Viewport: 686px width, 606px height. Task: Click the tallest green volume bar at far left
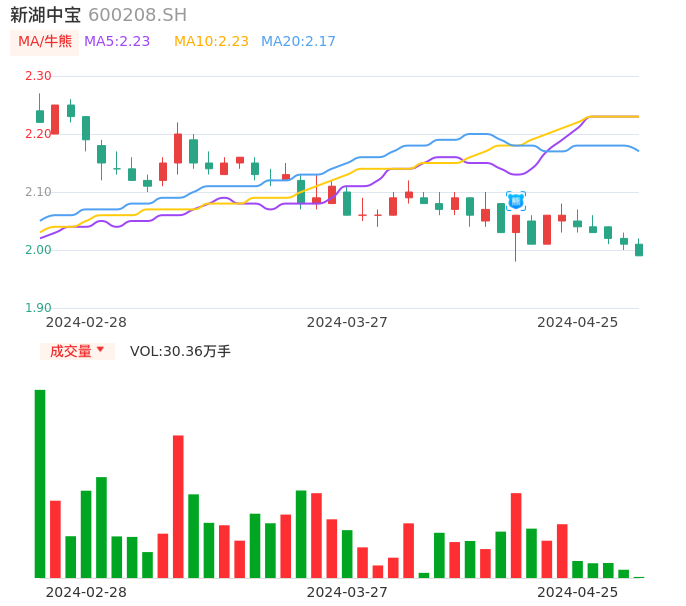click(x=40, y=483)
